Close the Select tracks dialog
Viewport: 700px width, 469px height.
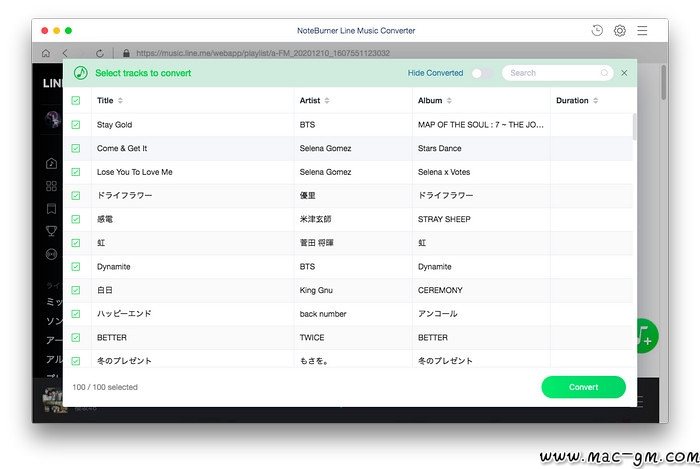click(x=624, y=73)
